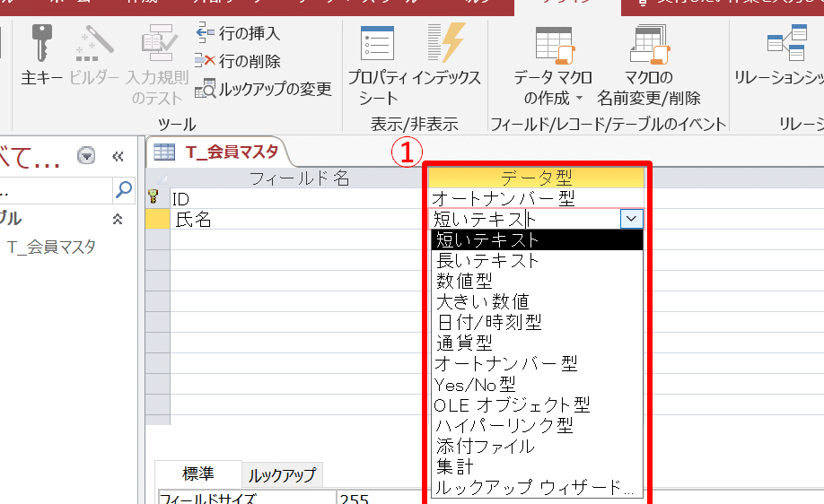Viewport: 824px width, 504px height.
Task: Click ルックアップの変更 icon
Action: click(x=206, y=89)
